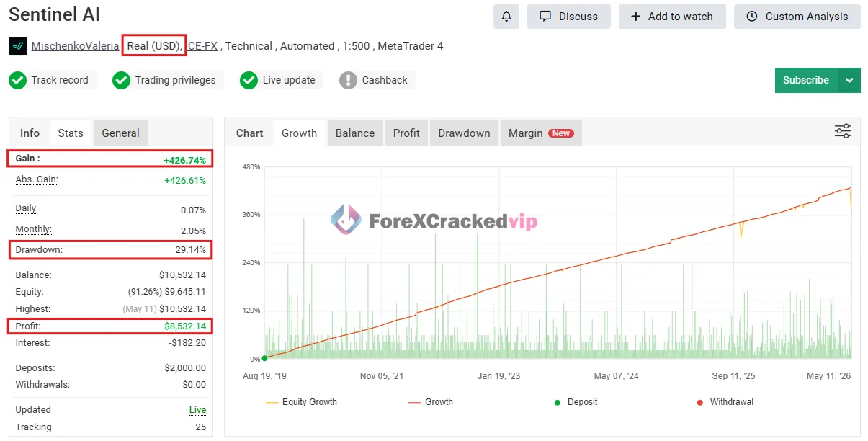Click the Live update checkmark icon
The image size is (868, 441).
pos(249,80)
